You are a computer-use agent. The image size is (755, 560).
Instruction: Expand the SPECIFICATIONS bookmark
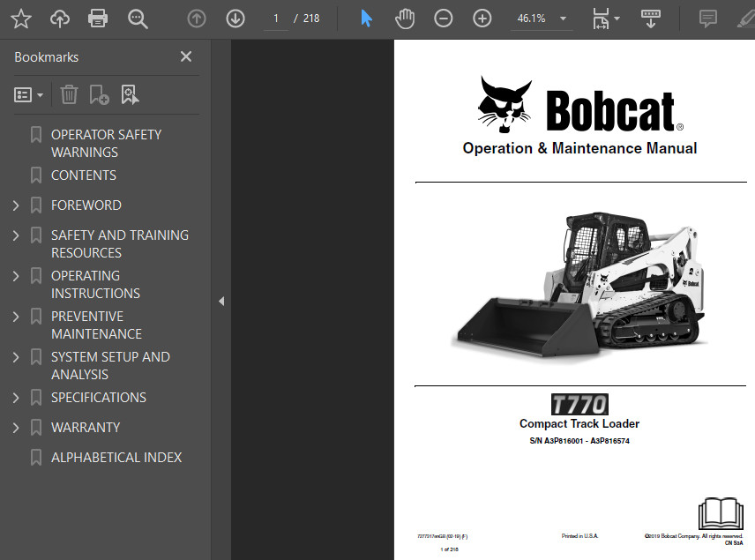tap(16, 398)
